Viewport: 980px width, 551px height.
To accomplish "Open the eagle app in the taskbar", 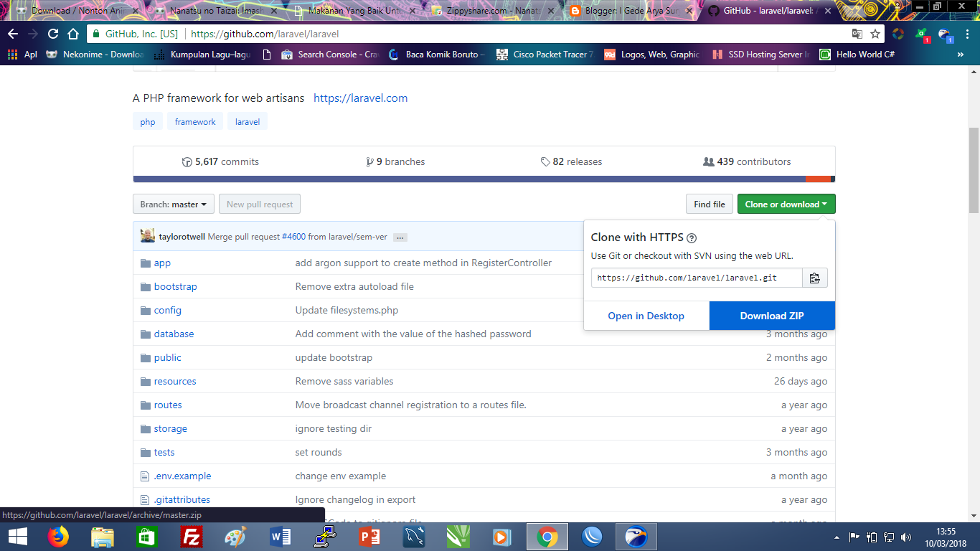I will [636, 537].
